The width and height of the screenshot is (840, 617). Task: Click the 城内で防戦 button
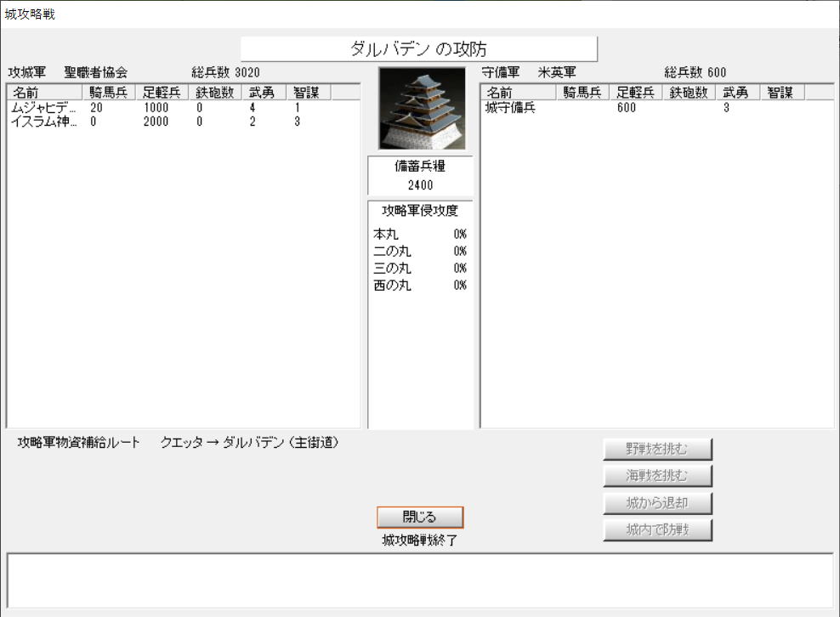pyautogui.click(x=657, y=531)
